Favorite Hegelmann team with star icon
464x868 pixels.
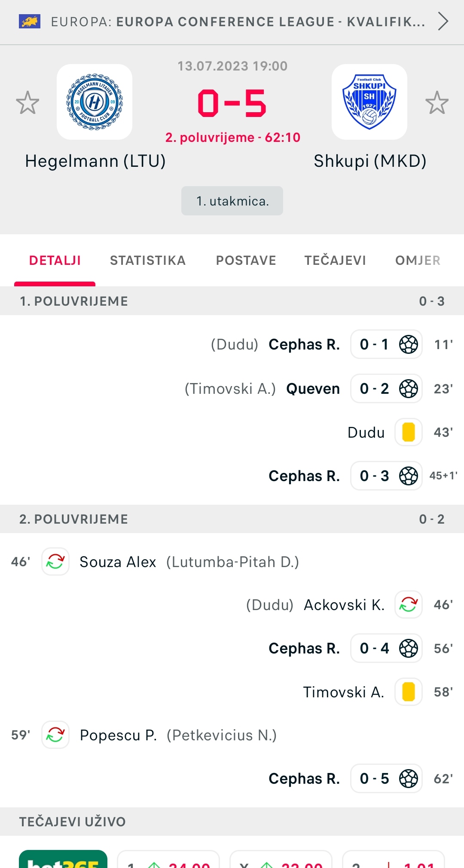[27, 102]
